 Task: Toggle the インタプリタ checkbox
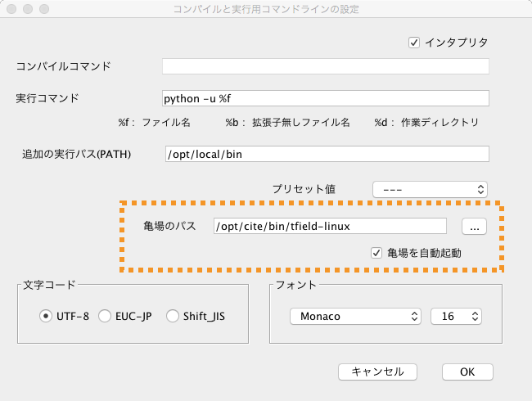pyautogui.click(x=414, y=43)
